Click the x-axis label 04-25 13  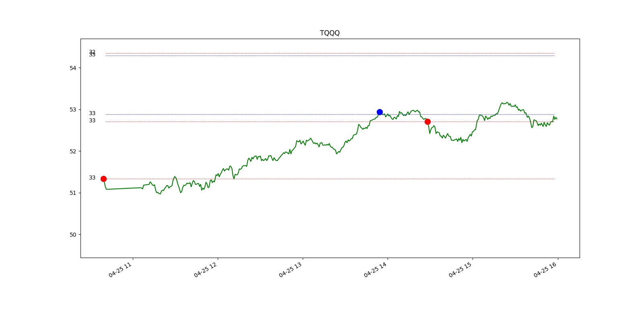[x=290, y=270]
